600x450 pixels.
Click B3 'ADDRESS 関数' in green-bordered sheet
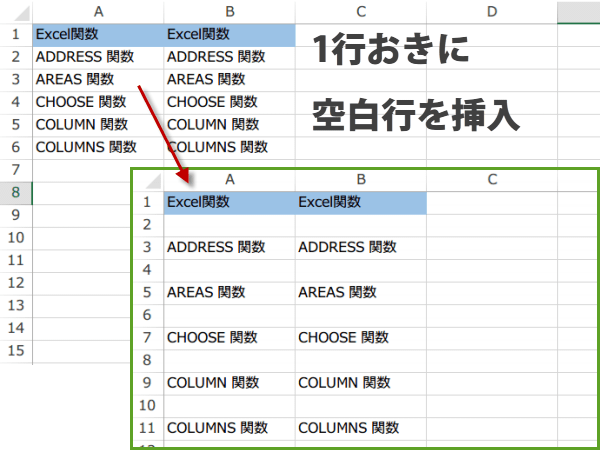coord(361,248)
